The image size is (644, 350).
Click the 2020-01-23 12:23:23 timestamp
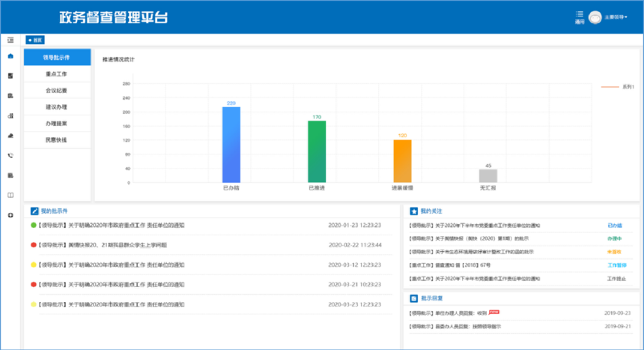coord(354,225)
